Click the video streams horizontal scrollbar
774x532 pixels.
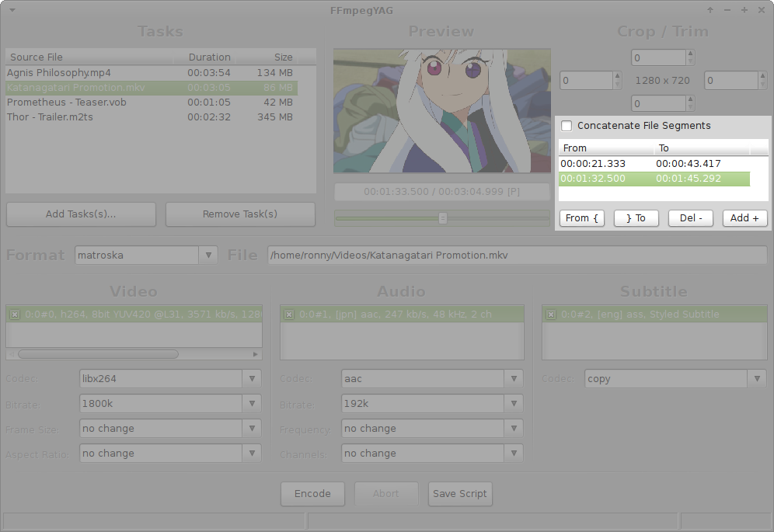(98, 354)
